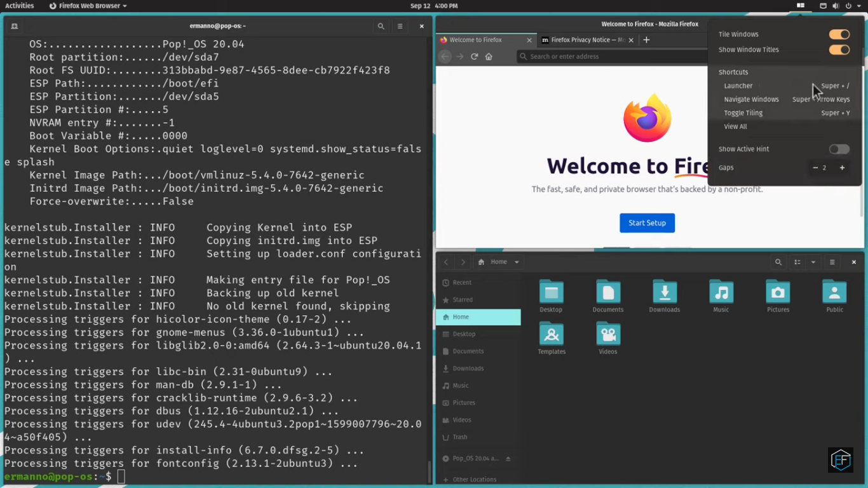Viewport: 868px width, 488px height.
Task: Toggle Show Window Titles switch
Action: [839, 50]
